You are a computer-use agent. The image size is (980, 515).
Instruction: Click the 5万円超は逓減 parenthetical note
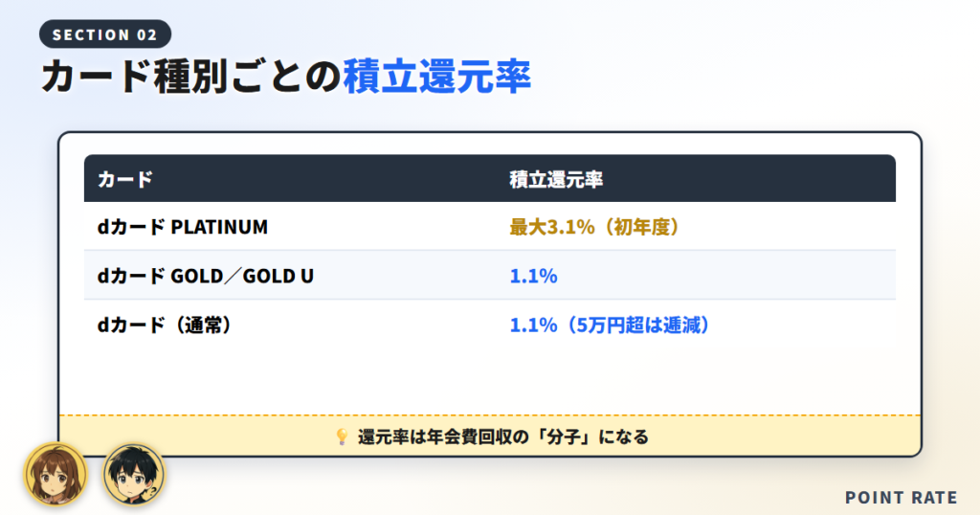click(635, 325)
